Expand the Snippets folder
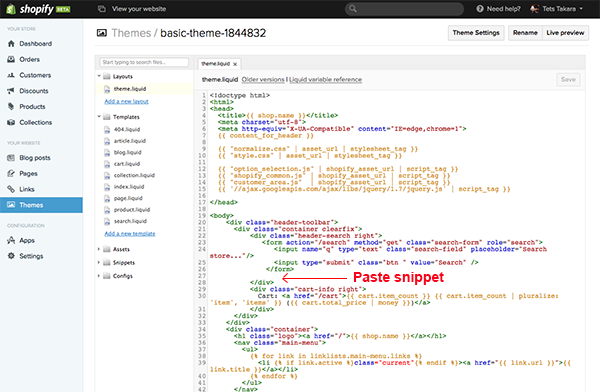Image resolution: width=600 pixels, height=392 pixels. [99, 263]
